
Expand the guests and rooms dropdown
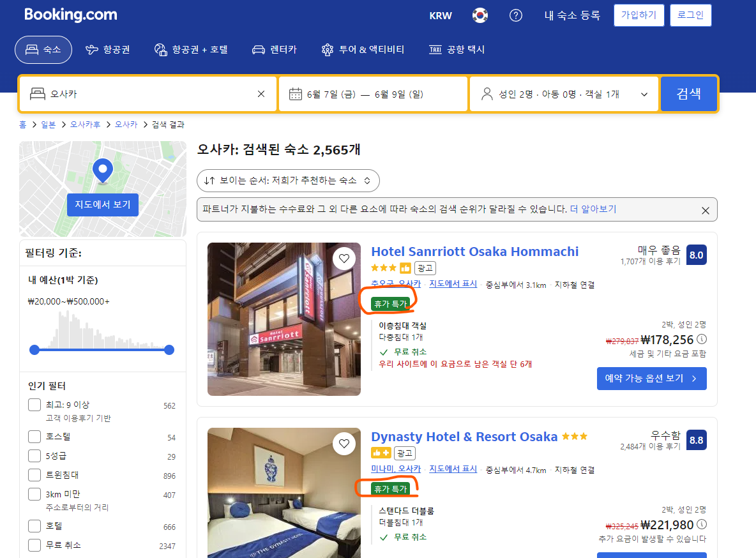click(x=564, y=94)
